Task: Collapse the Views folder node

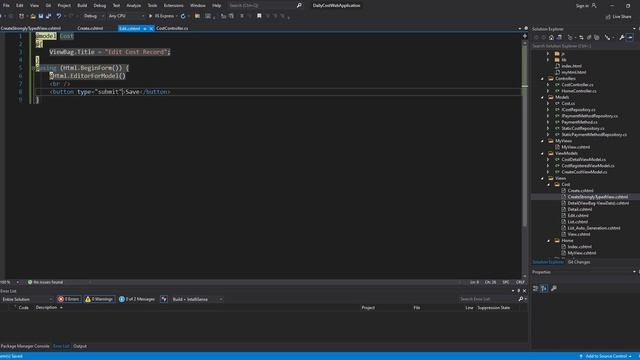Action: tap(542, 178)
